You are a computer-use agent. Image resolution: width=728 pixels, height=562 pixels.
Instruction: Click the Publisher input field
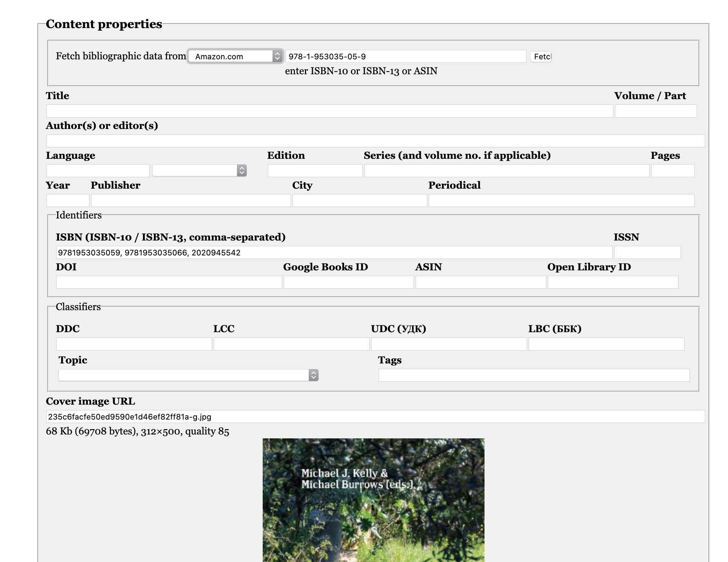(191, 201)
